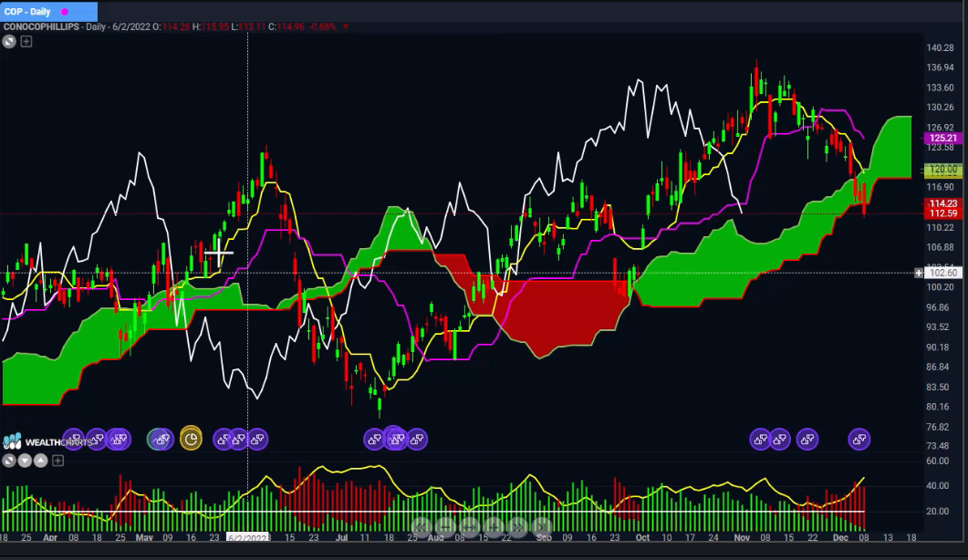Viewport: 968px width, 560px height.
Task: Click the thumbs up/down marker above Nov 22
Action: click(x=807, y=440)
